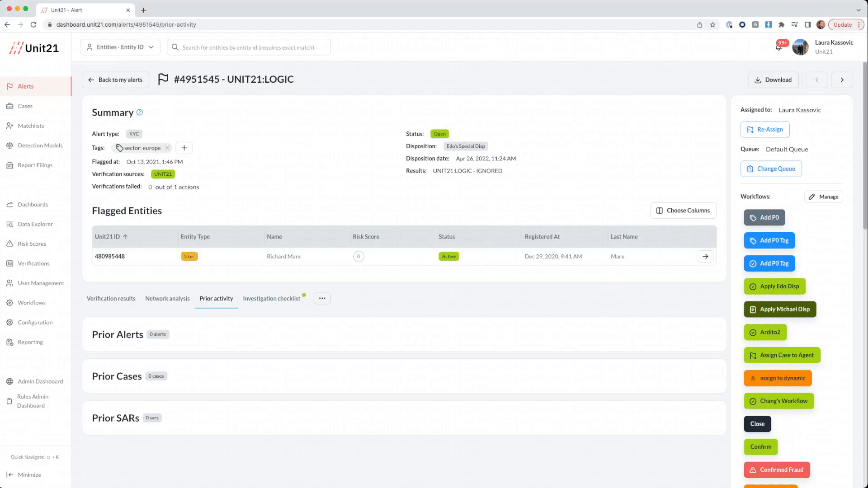Click Assign Case to Agent

782,356
